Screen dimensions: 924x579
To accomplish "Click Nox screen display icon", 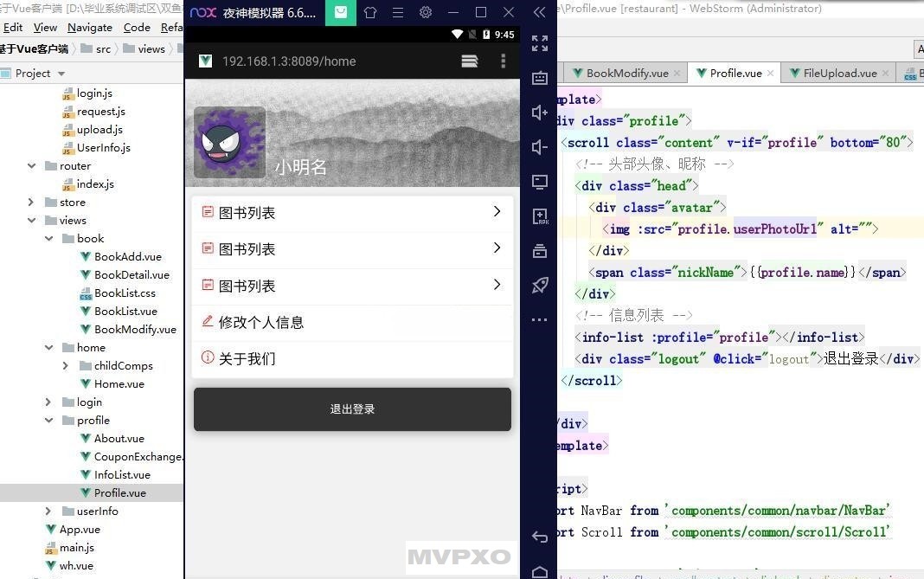I will coord(540,182).
